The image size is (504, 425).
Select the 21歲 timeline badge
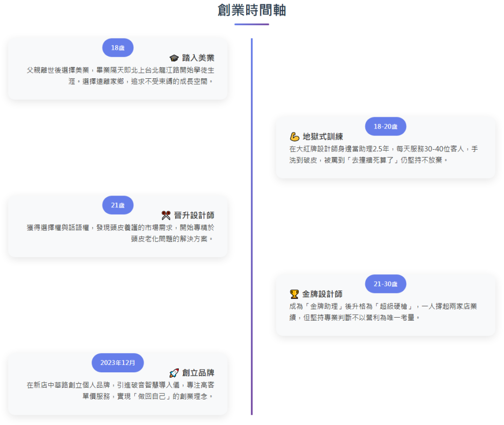coord(118,205)
